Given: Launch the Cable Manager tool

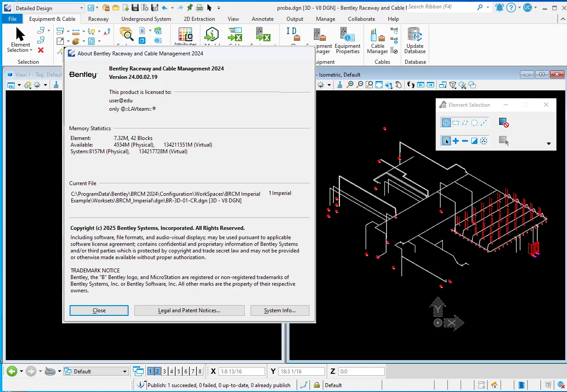Looking at the screenshot, I should pos(378,41).
